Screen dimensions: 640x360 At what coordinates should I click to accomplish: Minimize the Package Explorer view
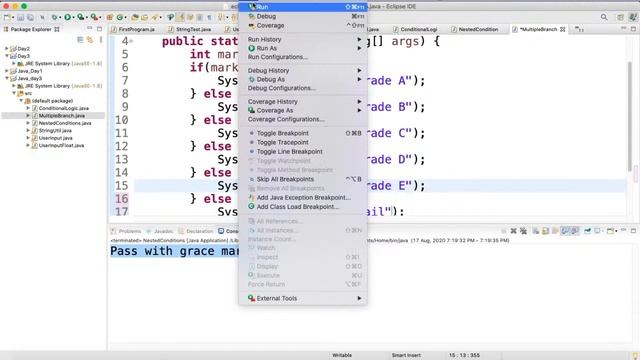click(89, 29)
